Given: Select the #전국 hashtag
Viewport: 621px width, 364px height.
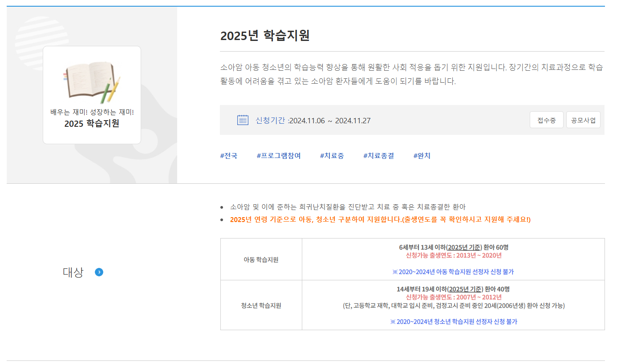Looking at the screenshot, I should coord(229,156).
